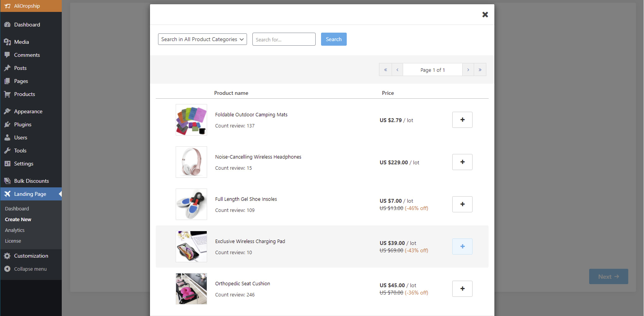Open the Customization gear icon
Image resolution: width=644 pixels, height=316 pixels.
[x=8, y=256]
